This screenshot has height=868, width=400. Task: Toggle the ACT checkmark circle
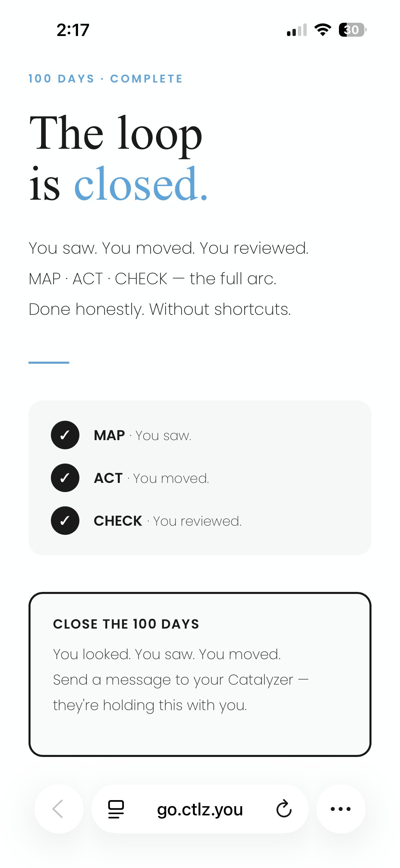65,478
